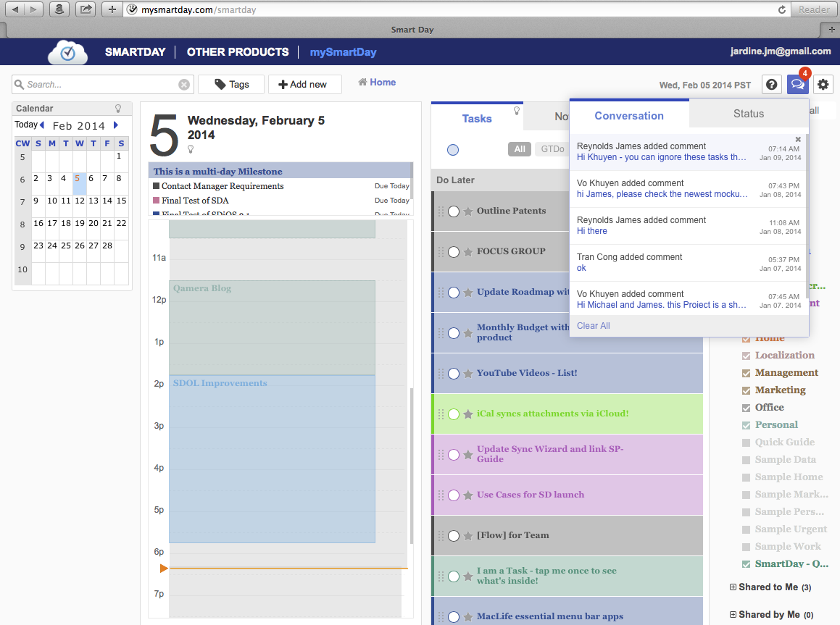Star the [Flow] for Team task
This screenshot has width=840, height=625.
pyautogui.click(x=467, y=536)
